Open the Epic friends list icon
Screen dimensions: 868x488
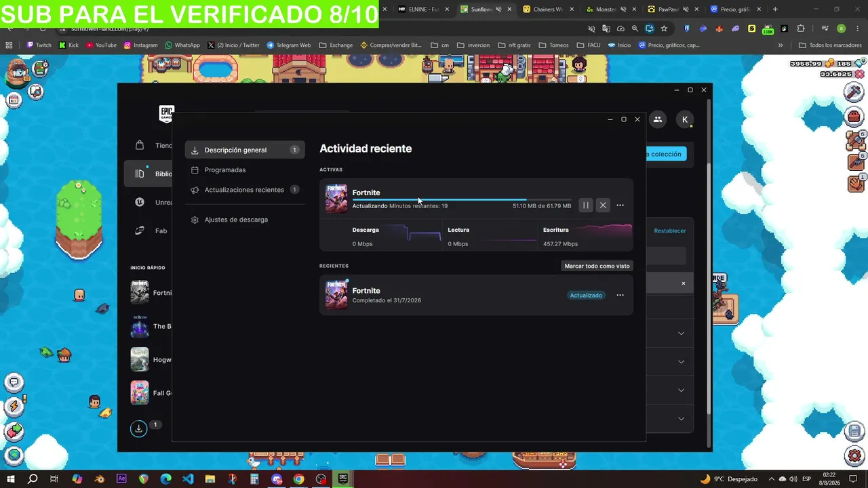coord(657,119)
